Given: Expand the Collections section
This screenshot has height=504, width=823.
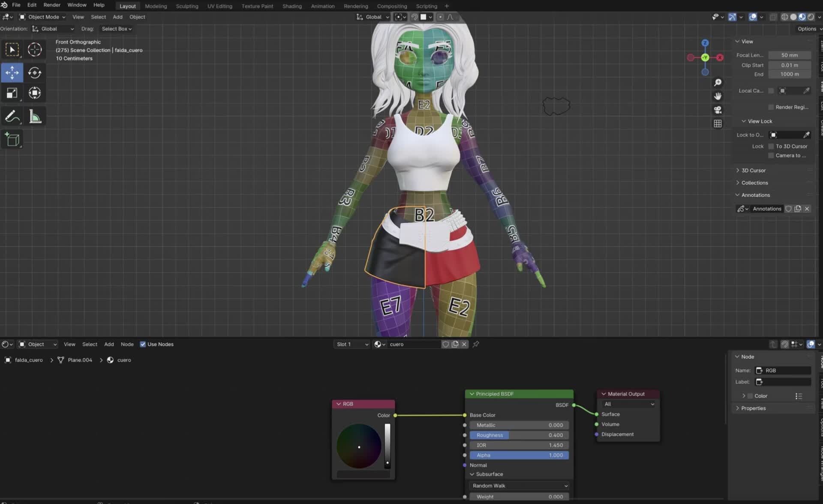Looking at the screenshot, I should [x=755, y=183].
